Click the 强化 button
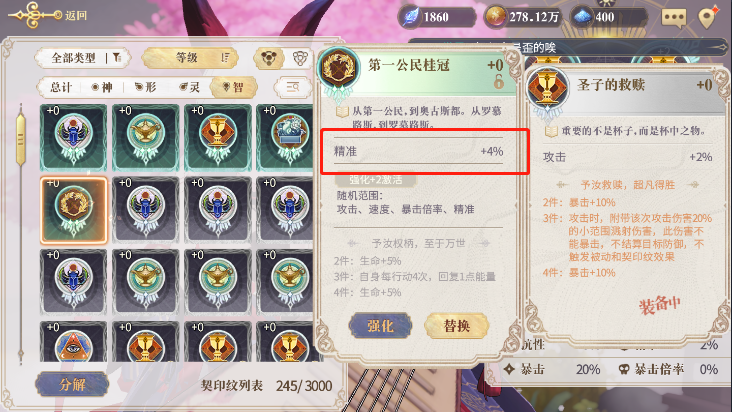 [x=380, y=325]
